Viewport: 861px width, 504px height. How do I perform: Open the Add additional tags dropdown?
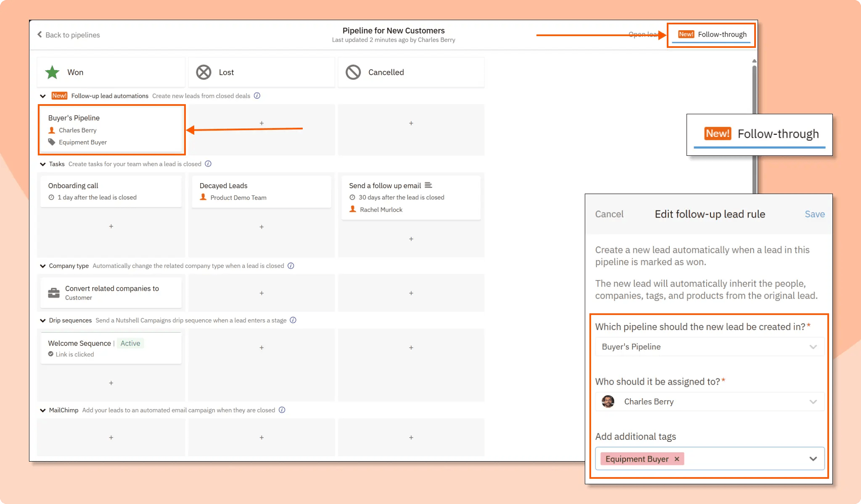click(x=812, y=458)
